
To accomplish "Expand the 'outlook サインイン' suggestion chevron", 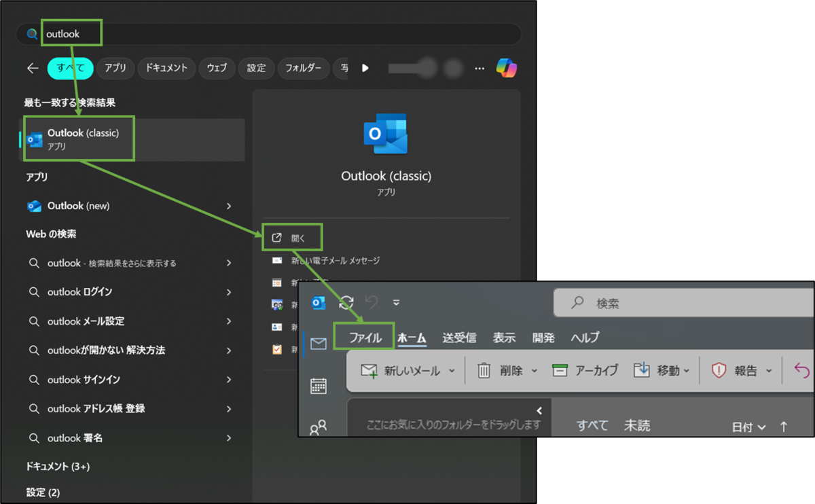I will pyautogui.click(x=229, y=380).
